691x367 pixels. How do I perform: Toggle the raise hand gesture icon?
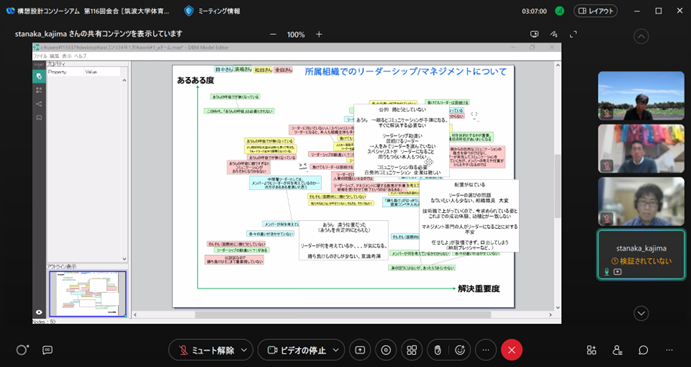[437, 350]
